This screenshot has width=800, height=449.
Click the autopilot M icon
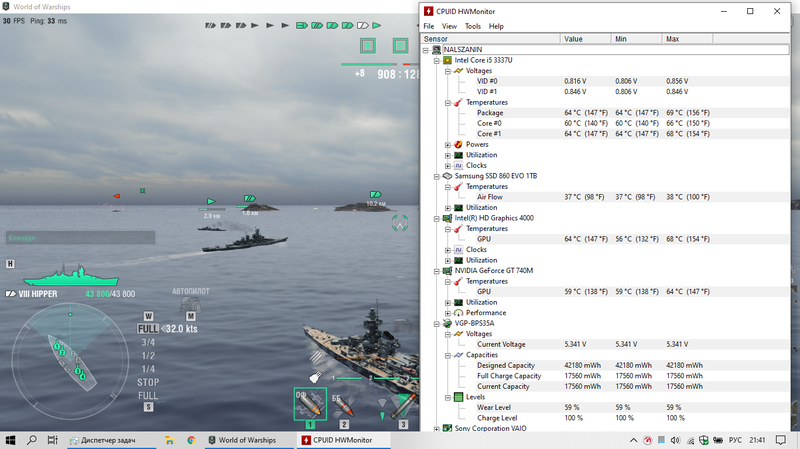(x=190, y=316)
